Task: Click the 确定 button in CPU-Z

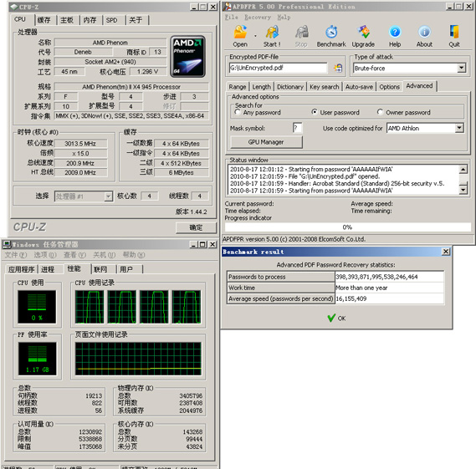Action: click(x=196, y=227)
